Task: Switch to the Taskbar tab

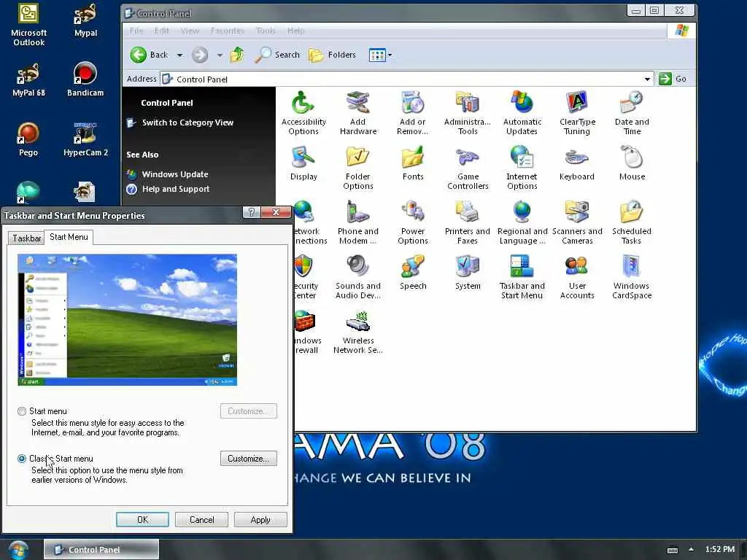Action: click(x=26, y=238)
